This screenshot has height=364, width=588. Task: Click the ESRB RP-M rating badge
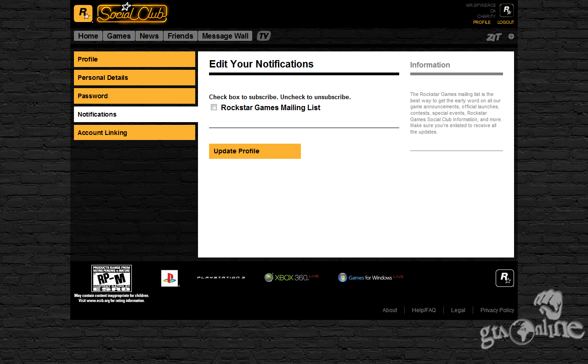(112, 278)
